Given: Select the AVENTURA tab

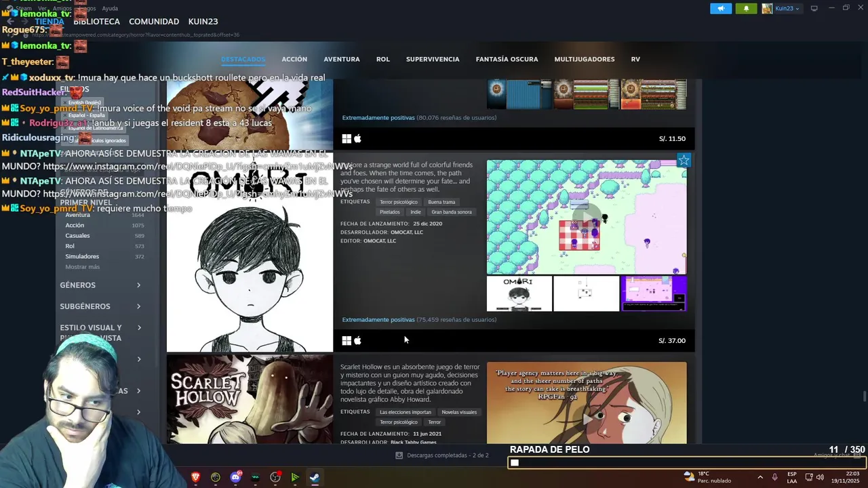Looking at the screenshot, I should click(342, 59).
